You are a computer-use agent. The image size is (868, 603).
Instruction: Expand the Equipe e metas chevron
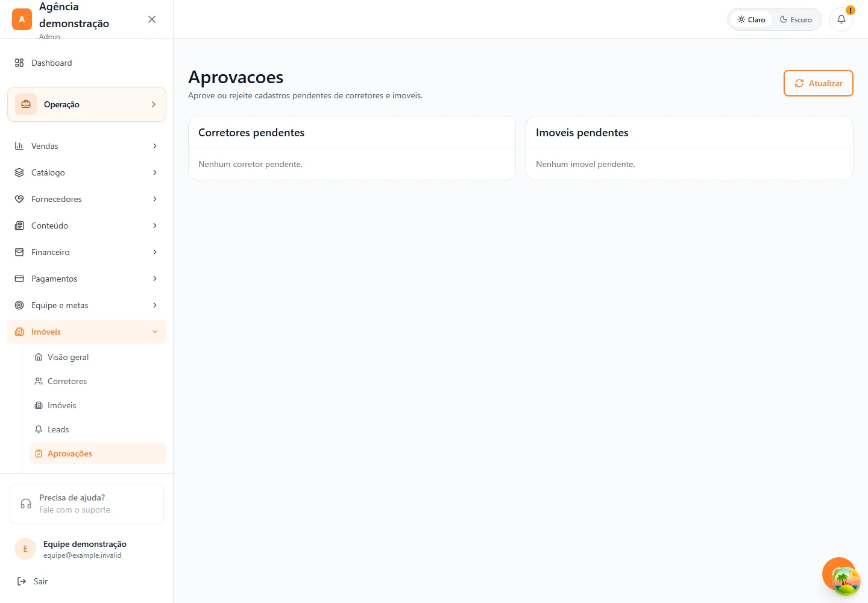tap(155, 305)
